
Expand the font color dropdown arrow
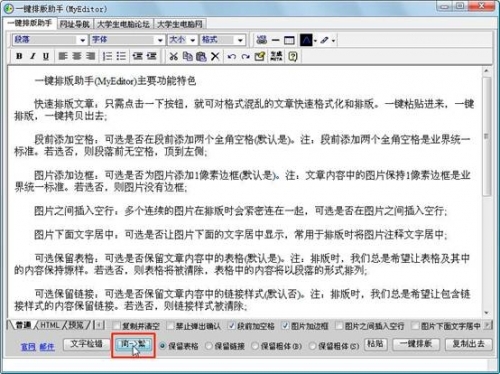pos(315,41)
